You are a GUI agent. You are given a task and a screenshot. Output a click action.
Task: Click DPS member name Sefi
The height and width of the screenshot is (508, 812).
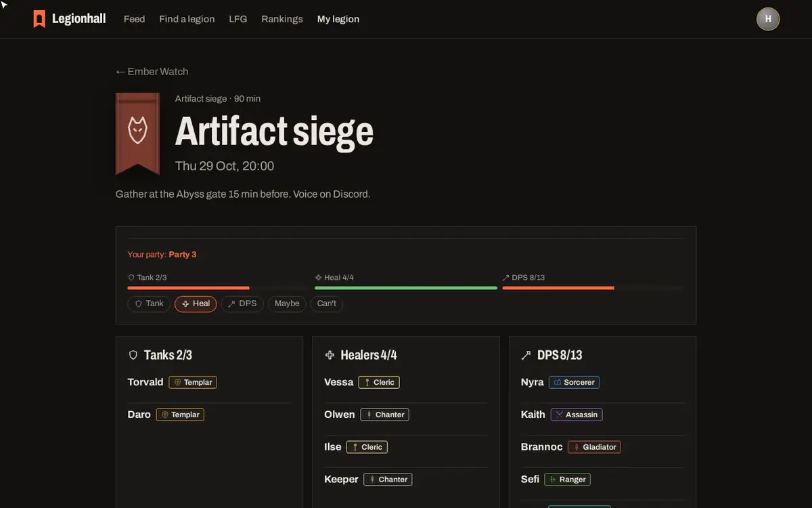point(531,480)
